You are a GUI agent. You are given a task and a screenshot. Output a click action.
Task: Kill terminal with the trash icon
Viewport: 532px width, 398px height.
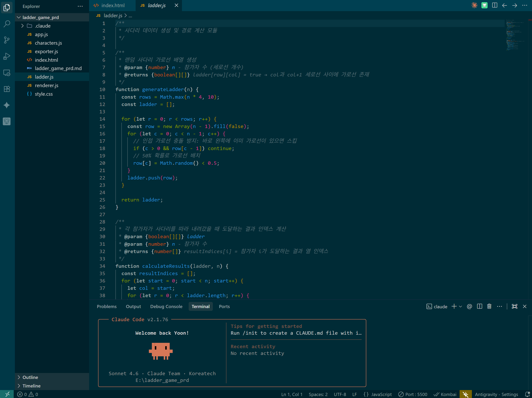pos(489,306)
